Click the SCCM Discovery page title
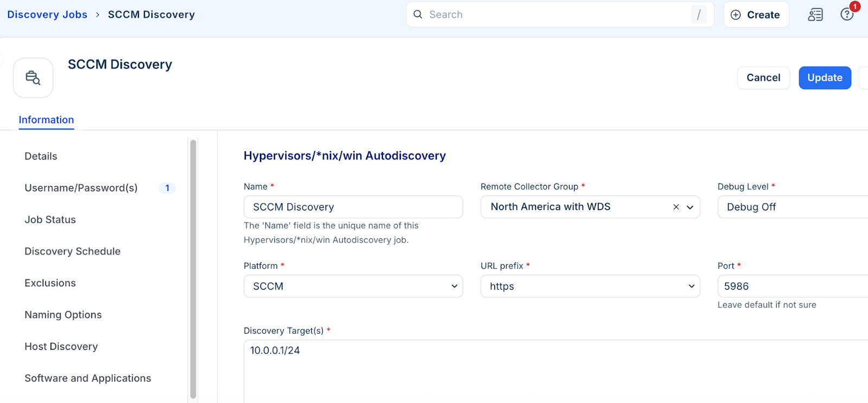The height and width of the screenshot is (403, 868). coord(120,65)
